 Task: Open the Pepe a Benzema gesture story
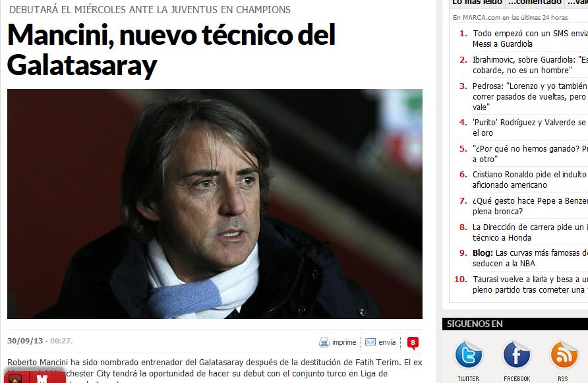(530, 206)
